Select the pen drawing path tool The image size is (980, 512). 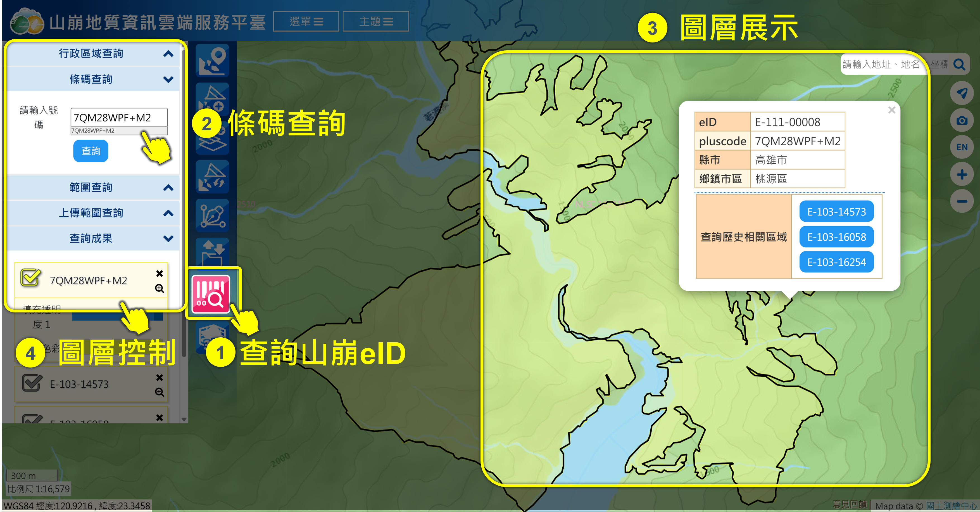tap(213, 215)
